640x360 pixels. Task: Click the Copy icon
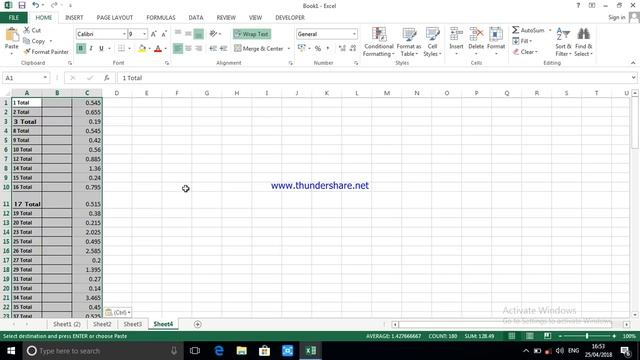click(27, 41)
